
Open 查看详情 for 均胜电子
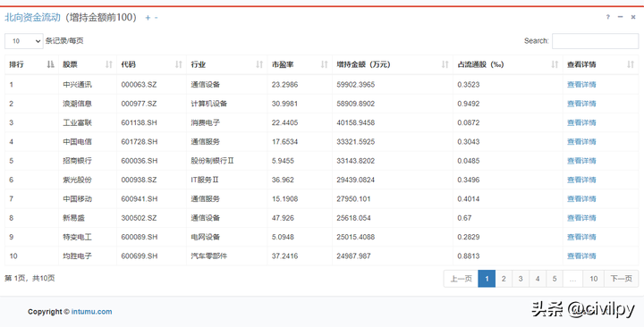(x=581, y=256)
